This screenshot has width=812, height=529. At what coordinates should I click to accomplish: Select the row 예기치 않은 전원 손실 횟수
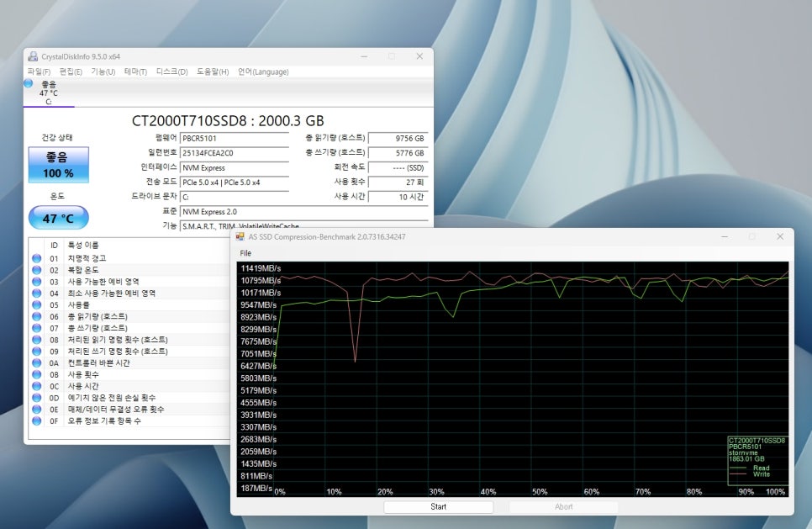point(129,398)
